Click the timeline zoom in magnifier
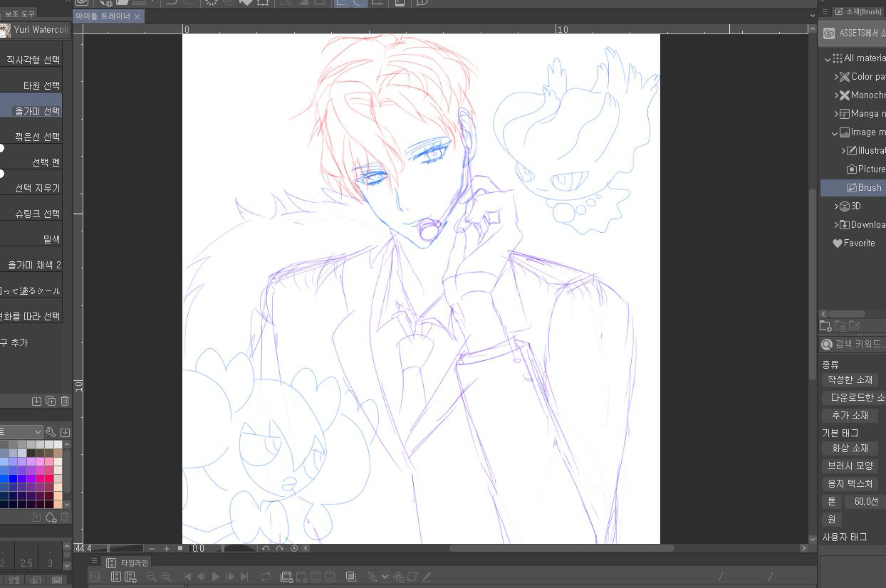Screen dimensions: 886x588 (x=166, y=577)
